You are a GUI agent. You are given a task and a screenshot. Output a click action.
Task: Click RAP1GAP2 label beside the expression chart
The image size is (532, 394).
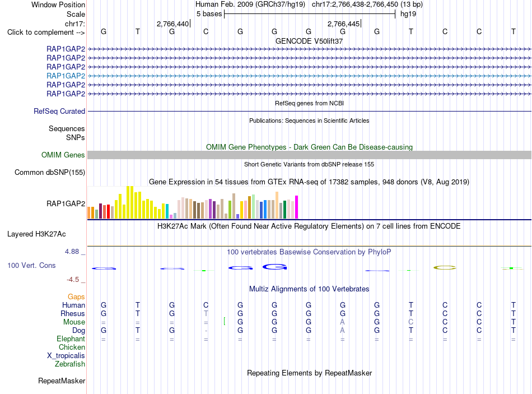coord(66,203)
